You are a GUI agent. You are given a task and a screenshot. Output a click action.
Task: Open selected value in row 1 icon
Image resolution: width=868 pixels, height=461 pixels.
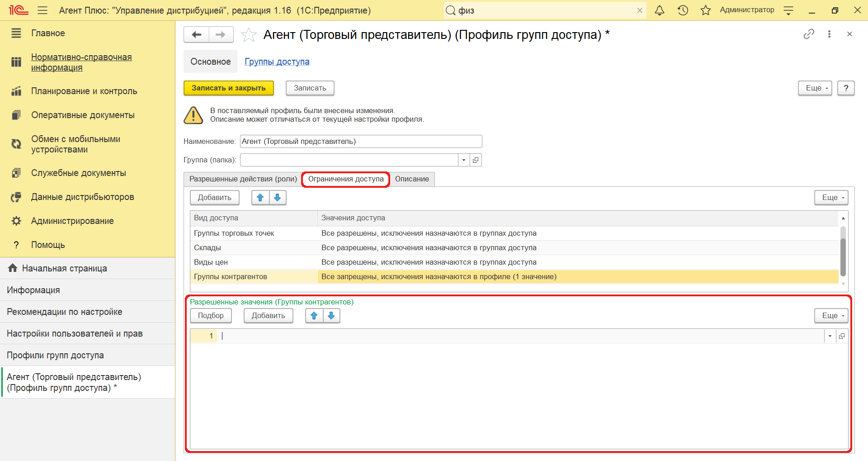coord(842,336)
